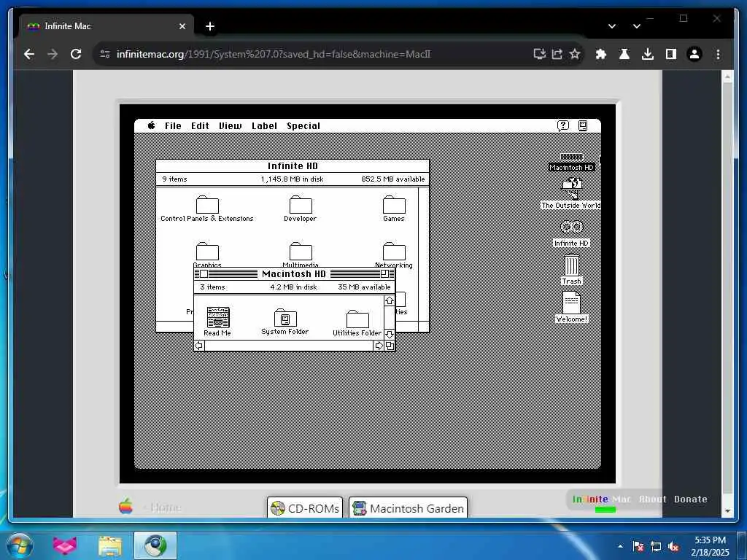Open the Windows Start button
This screenshot has width=747, height=560.
pyautogui.click(x=20, y=545)
